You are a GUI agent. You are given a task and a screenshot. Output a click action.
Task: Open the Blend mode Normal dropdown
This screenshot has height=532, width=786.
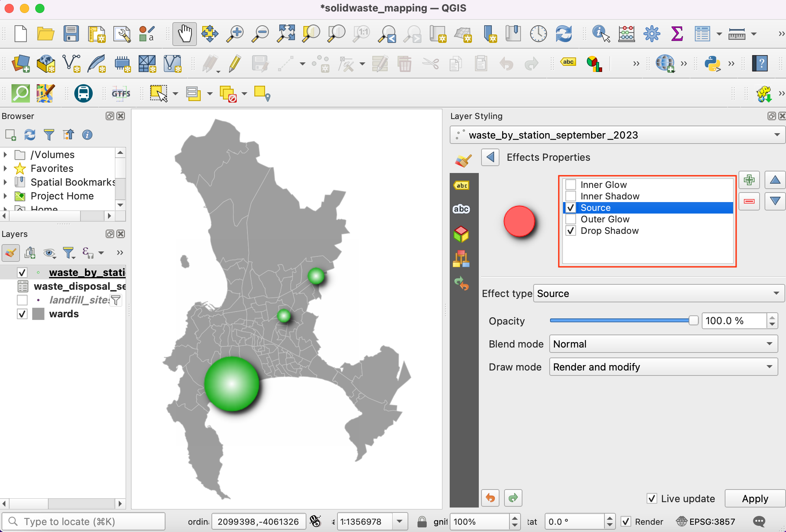(x=663, y=344)
